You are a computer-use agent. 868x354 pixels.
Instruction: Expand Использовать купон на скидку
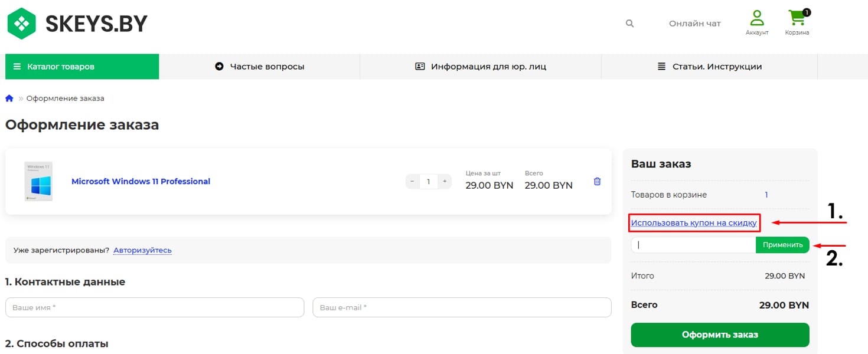(694, 223)
